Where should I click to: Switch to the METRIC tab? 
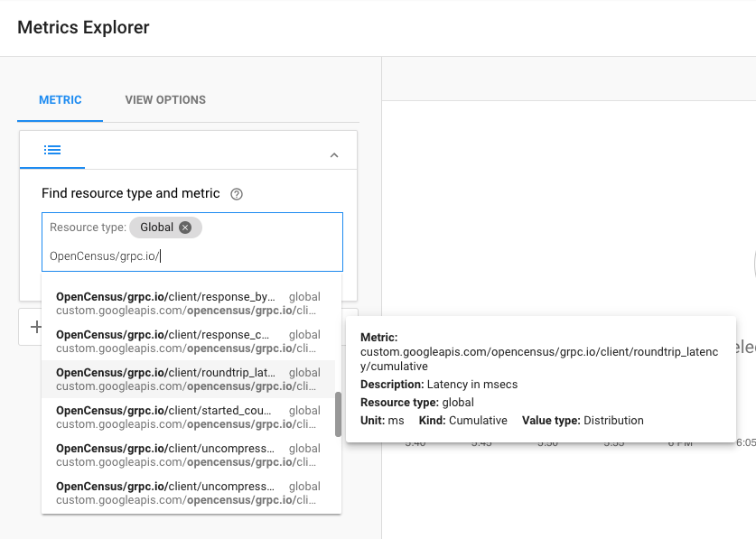(61, 100)
